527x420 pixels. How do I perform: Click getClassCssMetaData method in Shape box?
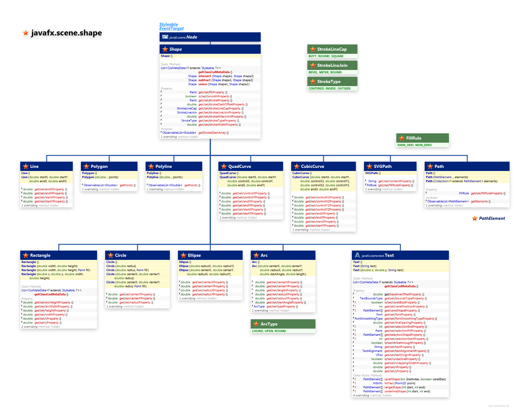point(214,72)
